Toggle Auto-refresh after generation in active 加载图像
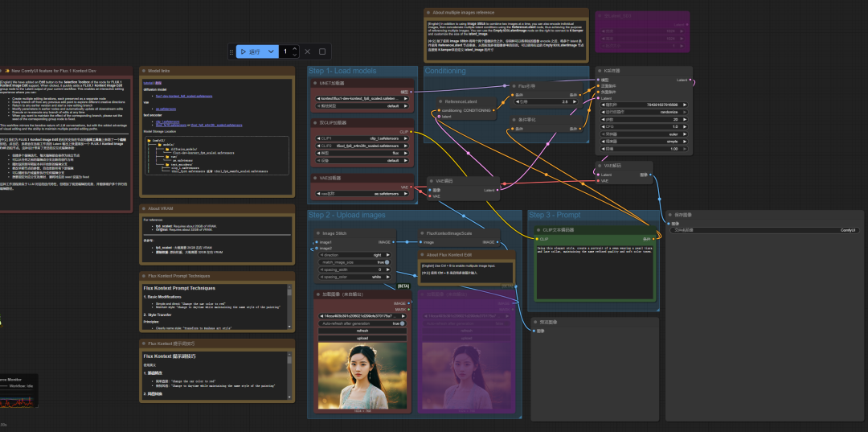This screenshot has width=868, height=432. (363, 323)
